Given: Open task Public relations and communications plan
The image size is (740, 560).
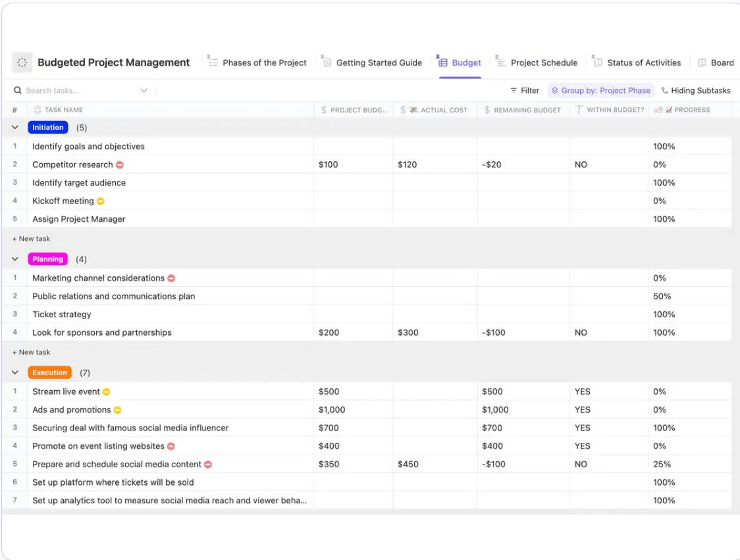Looking at the screenshot, I should [x=114, y=296].
